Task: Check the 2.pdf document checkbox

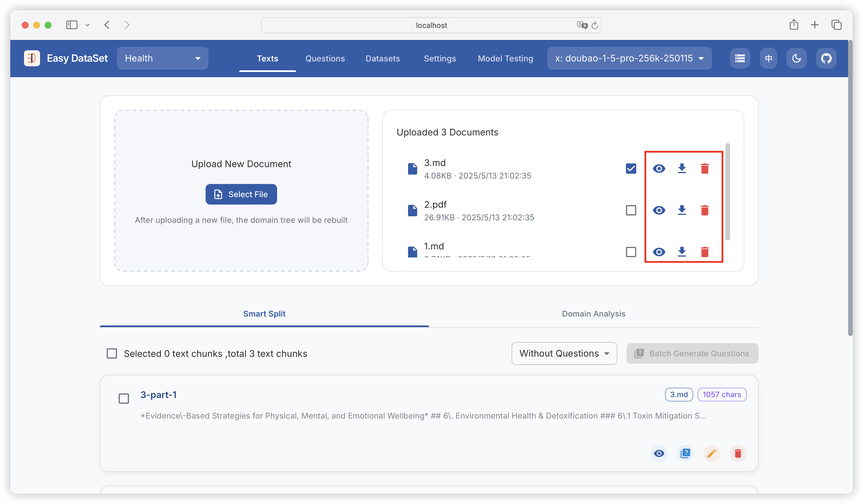Action: pyautogui.click(x=631, y=210)
